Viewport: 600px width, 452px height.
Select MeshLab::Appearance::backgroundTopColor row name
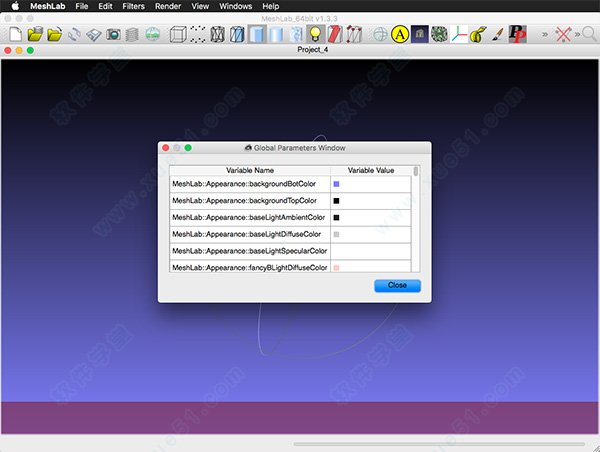(245, 201)
